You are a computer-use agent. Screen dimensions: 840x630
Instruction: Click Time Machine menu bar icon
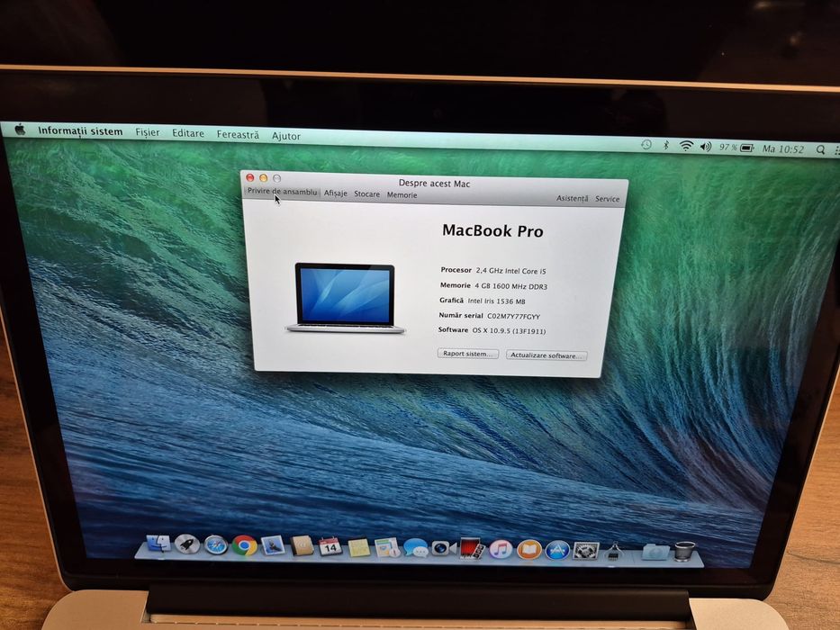(646, 144)
